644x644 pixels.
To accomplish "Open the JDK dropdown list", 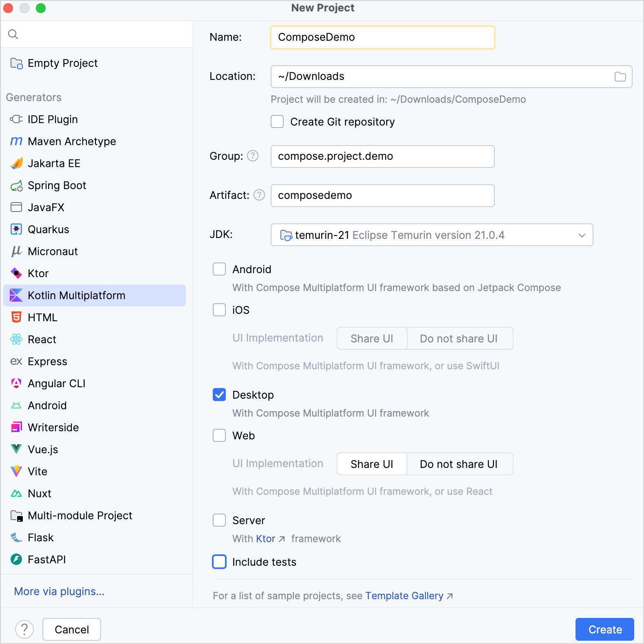I will tap(431, 235).
